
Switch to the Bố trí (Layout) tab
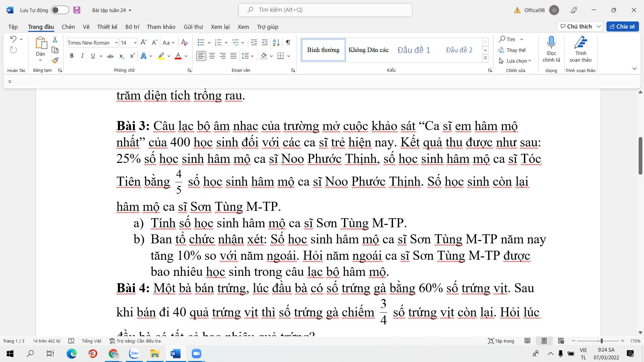(x=132, y=27)
